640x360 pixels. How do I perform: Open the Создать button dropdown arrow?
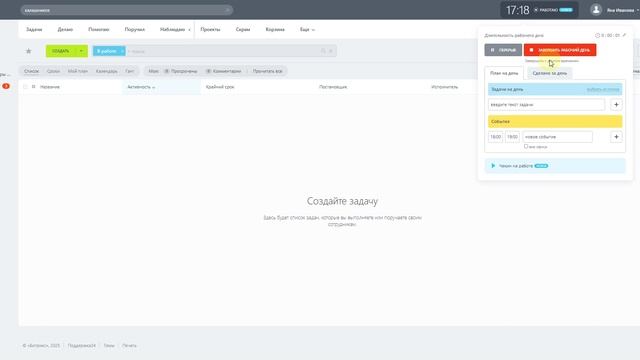(82, 51)
